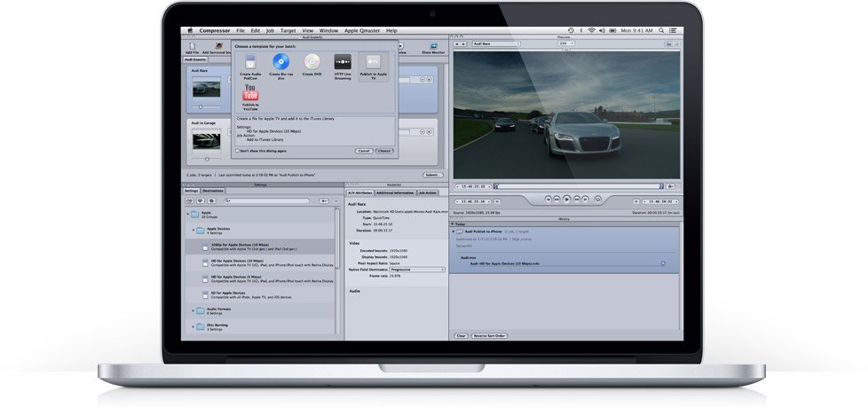
Task: Click the plus button on Audi in Garage target
Action: click(429, 132)
